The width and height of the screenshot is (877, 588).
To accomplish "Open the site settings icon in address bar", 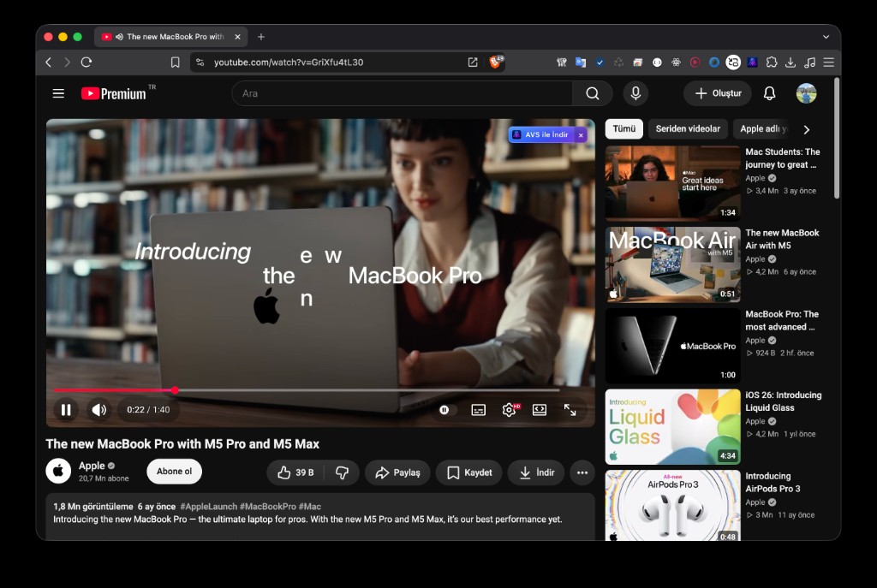I will [x=200, y=62].
